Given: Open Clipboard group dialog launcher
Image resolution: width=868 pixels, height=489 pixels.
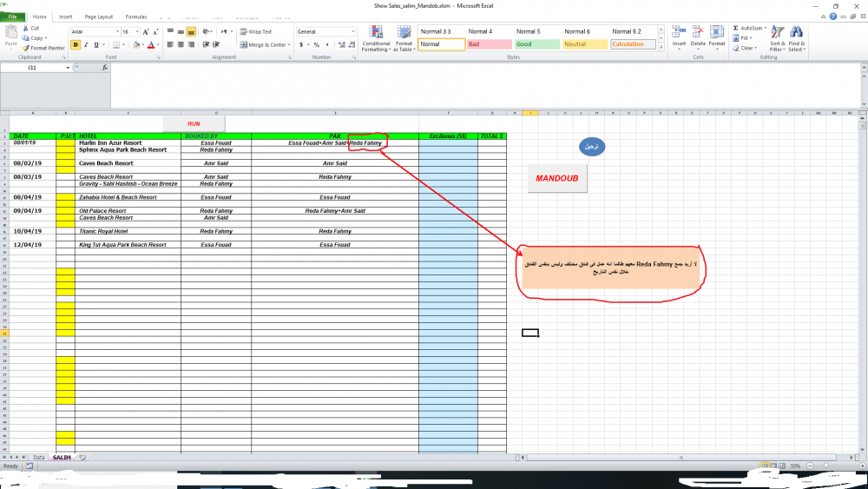Looking at the screenshot, I should tap(64, 57).
